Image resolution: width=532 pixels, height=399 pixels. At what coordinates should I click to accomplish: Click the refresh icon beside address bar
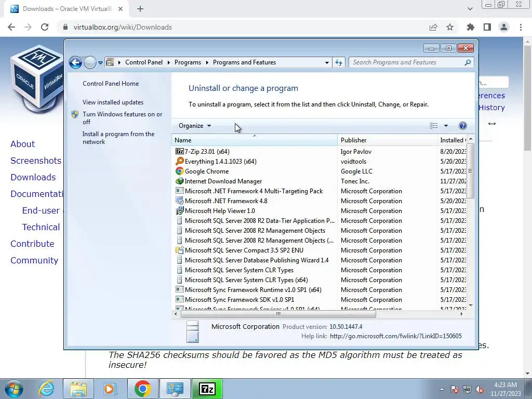pyautogui.click(x=339, y=62)
